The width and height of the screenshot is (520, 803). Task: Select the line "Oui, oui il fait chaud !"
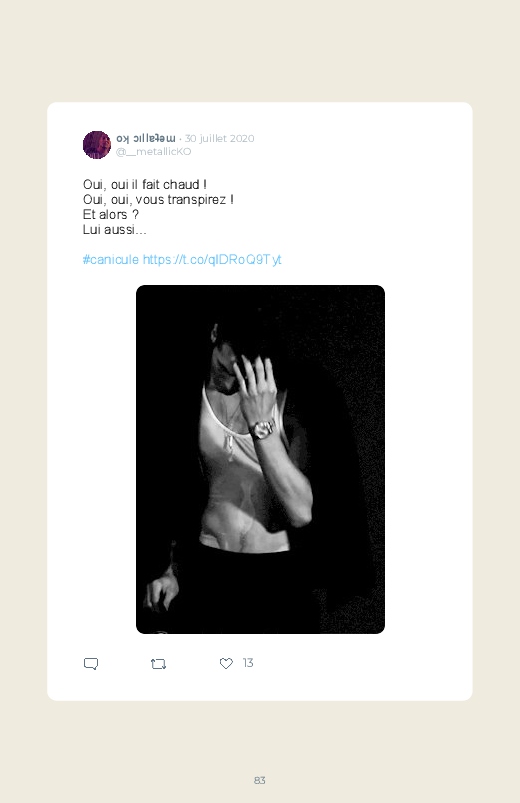click(144, 184)
